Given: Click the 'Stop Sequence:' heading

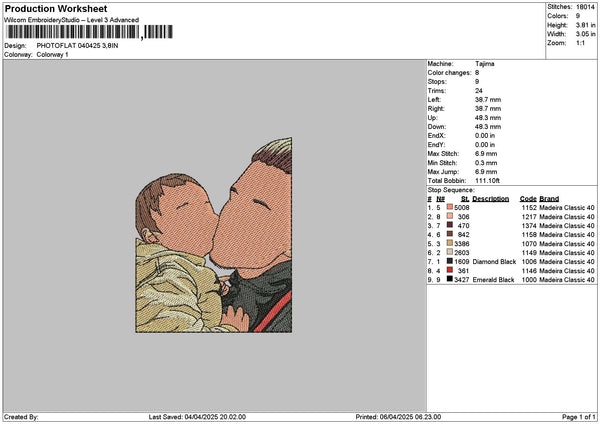Looking at the screenshot, I should [x=451, y=190].
